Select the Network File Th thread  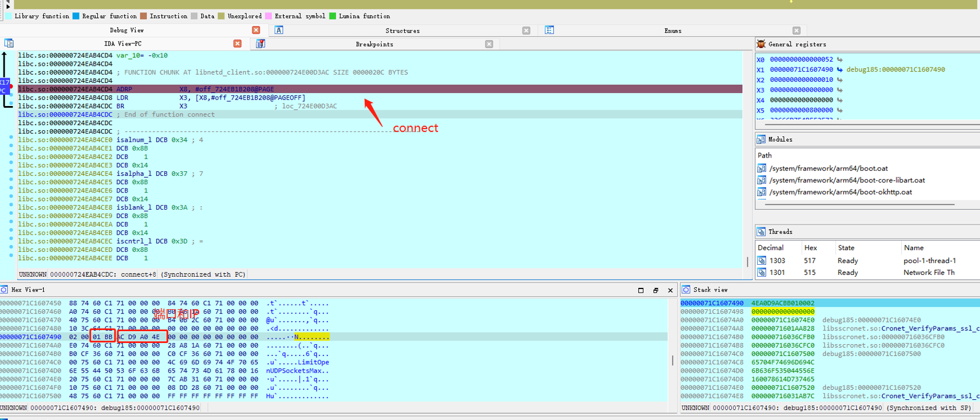coord(928,272)
